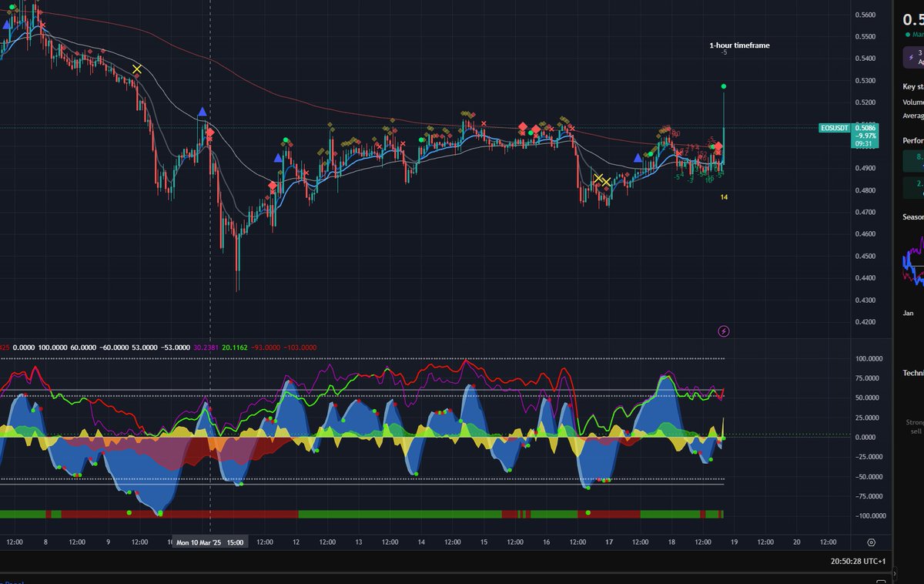
Task: Click the purple lightning events icon on chart
Action: [724, 331]
